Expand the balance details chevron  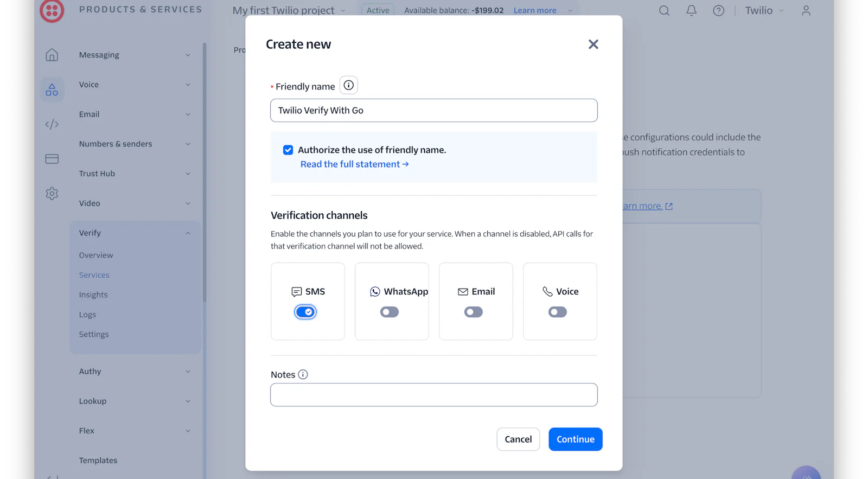[x=570, y=10]
